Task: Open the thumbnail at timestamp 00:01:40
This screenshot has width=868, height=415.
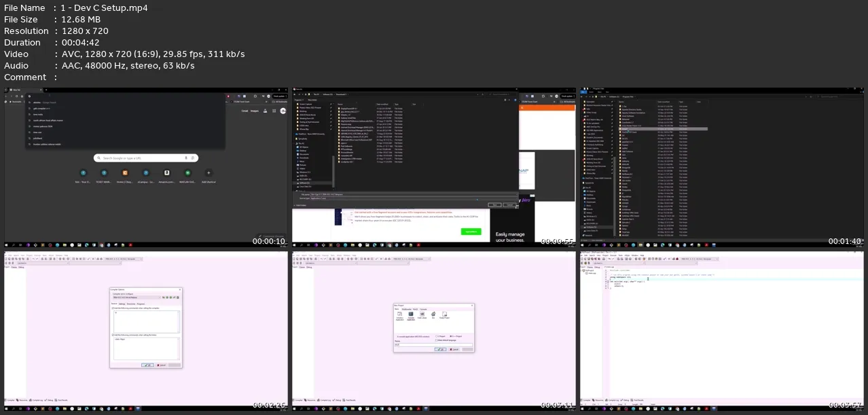Action: pyautogui.click(x=721, y=167)
